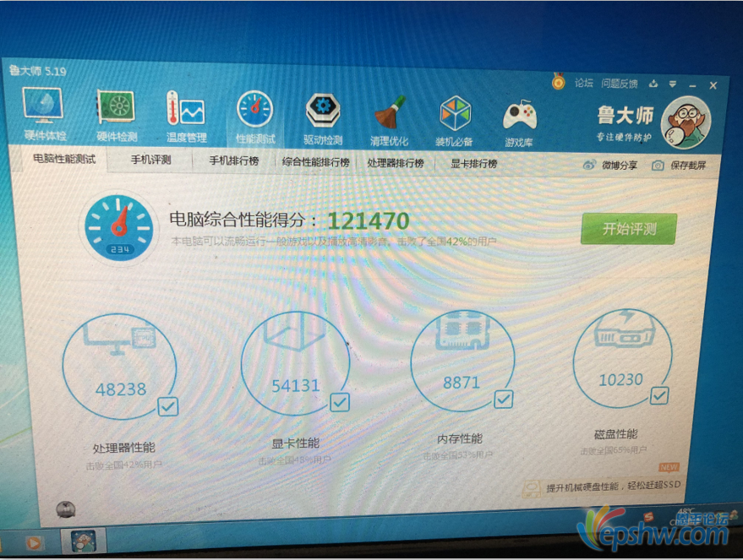The width and height of the screenshot is (743, 560).
Task: Open the 提升机械硬盘性能 SSD tip link
Action: [613, 487]
